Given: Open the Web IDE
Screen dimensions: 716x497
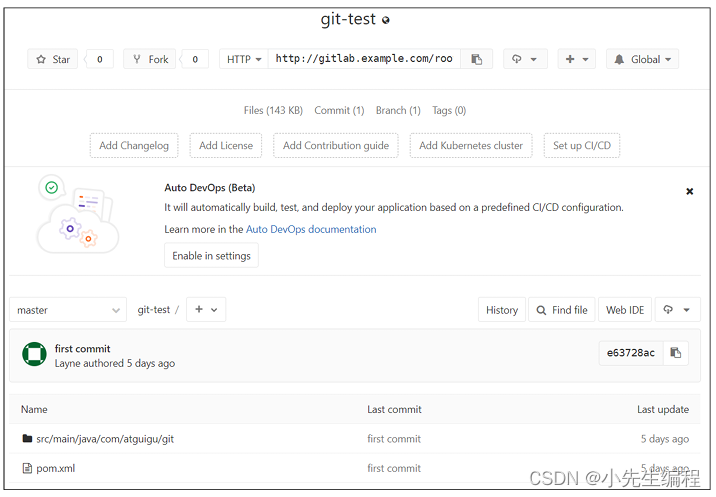Looking at the screenshot, I should (x=625, y=310).
